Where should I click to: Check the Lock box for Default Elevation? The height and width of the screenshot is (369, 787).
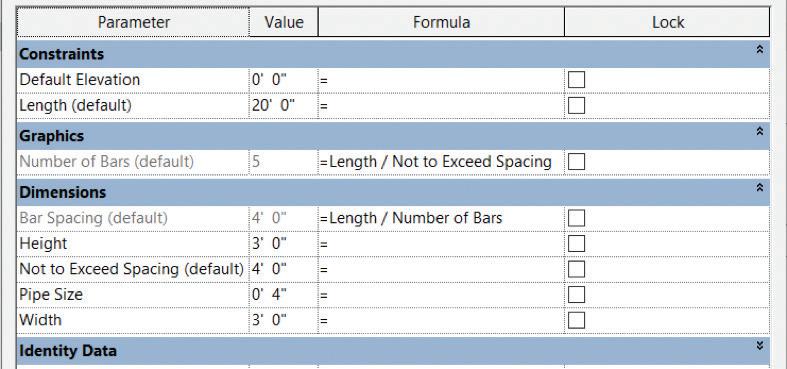tap(576, 79)
